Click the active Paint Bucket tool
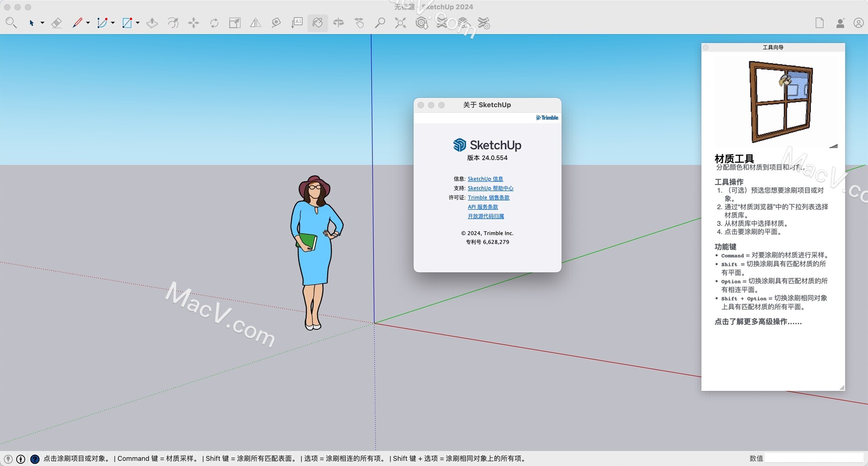This screenshot has height=466, width=868. pyautogui.click(x=318, y=23)
